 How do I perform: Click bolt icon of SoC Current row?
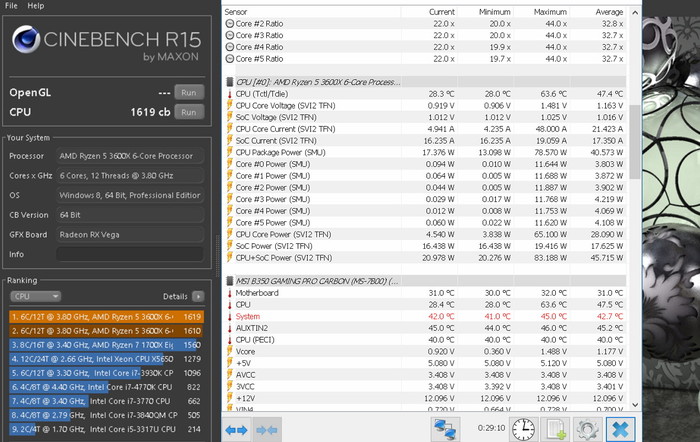[x=229, y=141]
